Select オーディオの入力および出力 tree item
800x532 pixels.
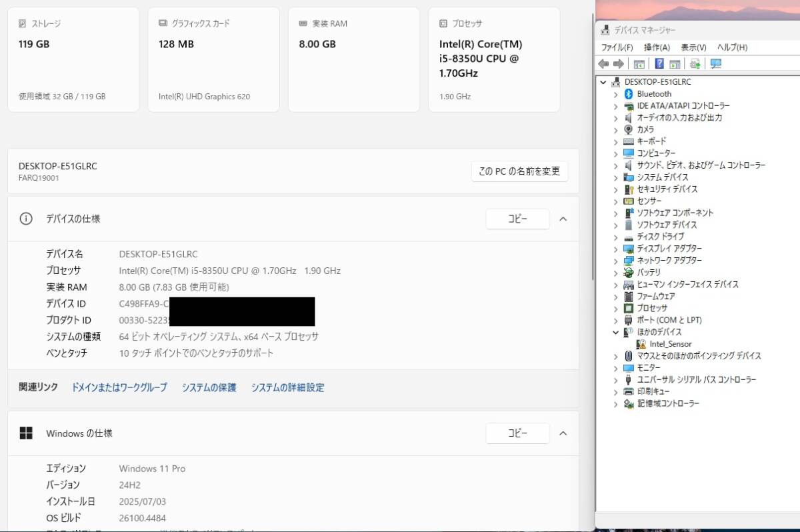(x=679, y=118)
